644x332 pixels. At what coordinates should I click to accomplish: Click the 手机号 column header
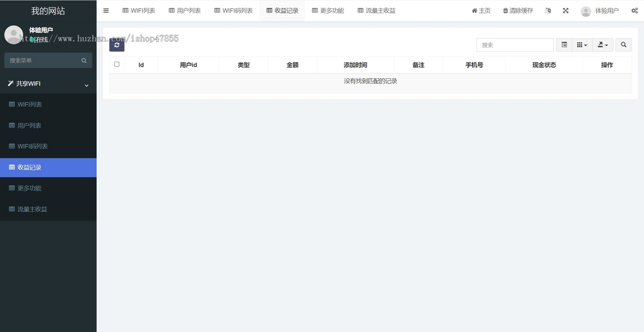point(474,65)
